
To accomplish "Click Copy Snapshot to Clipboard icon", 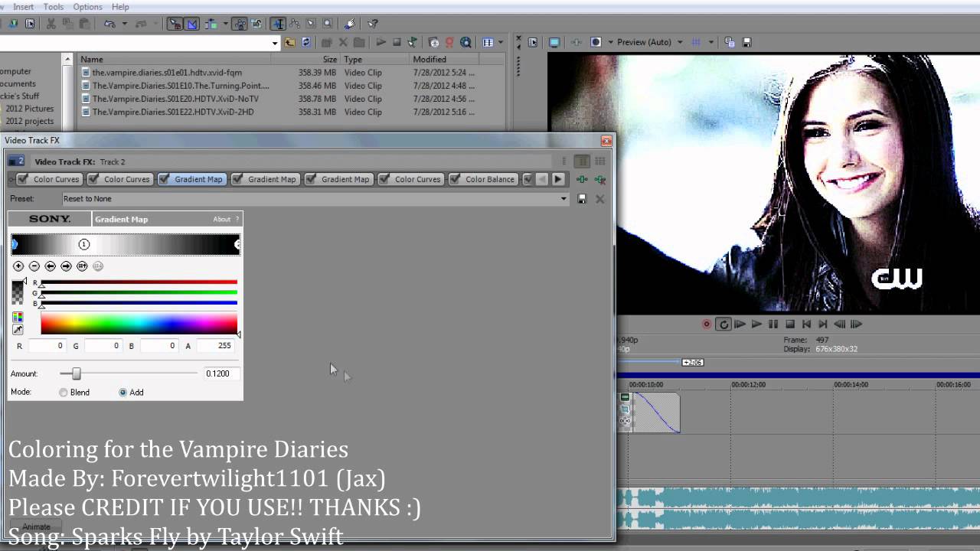I will click(730, 43).
